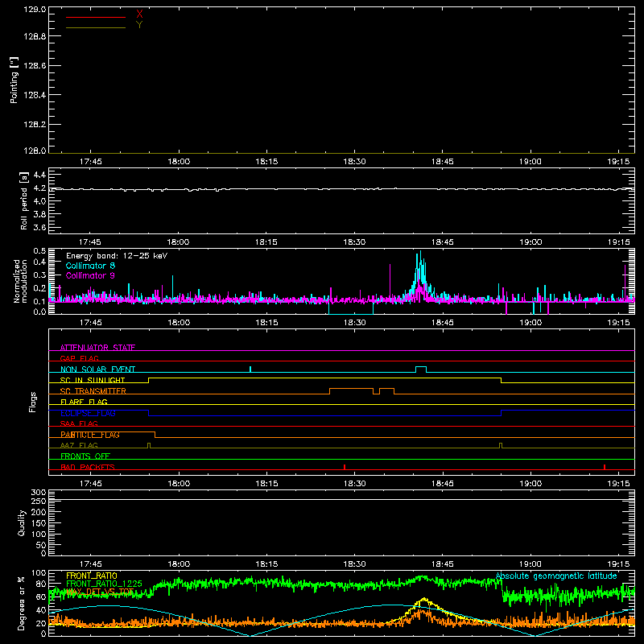Click the 19:00 tick below the Flags panel

pyautogui.click(x=530, y=484)
